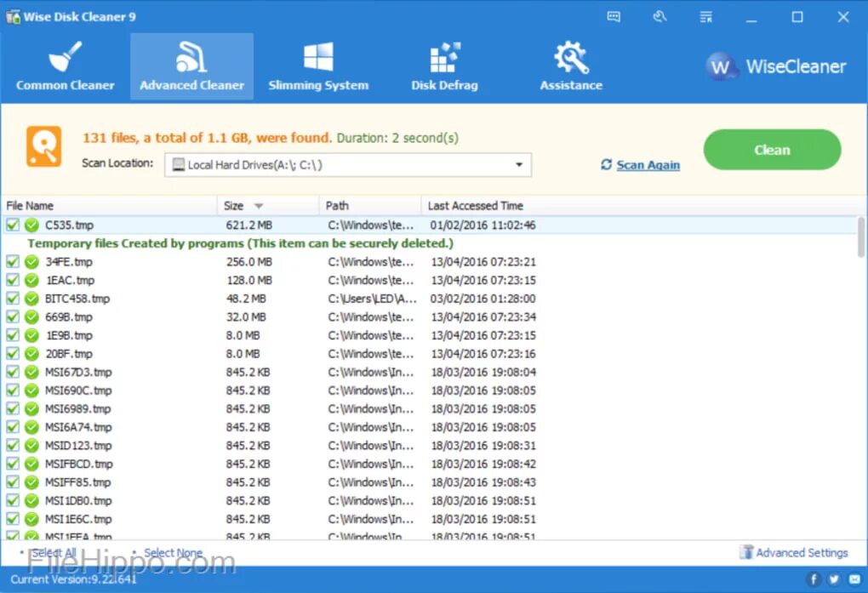Screen dimensions: 868x593
Task: Click the green status icon for MSIFF85.tmp
Action: click(32, 482)
